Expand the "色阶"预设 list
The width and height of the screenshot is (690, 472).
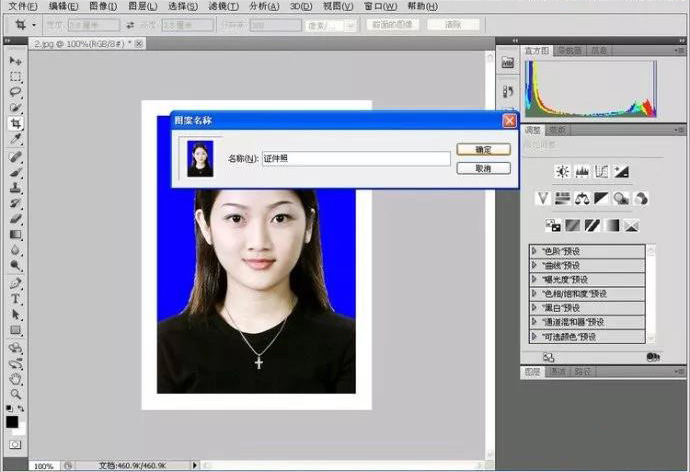[x=534, y=251]
